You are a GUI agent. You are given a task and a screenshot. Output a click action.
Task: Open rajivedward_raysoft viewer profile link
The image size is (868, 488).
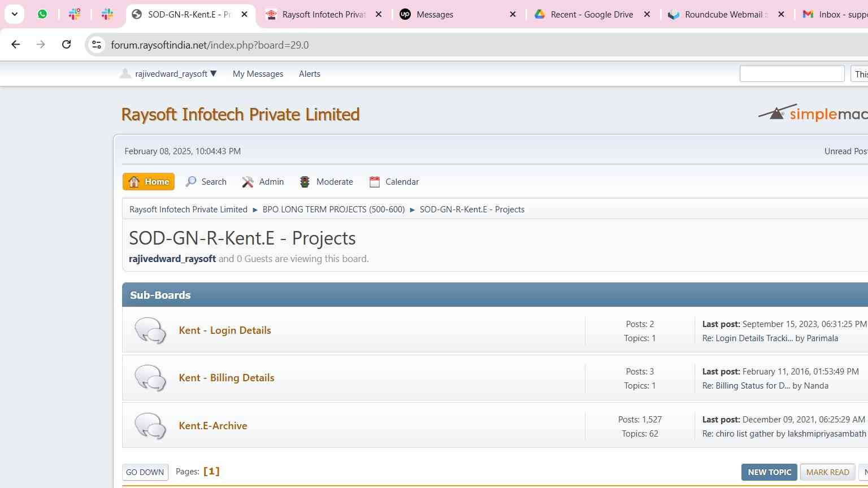click(172, 259)
